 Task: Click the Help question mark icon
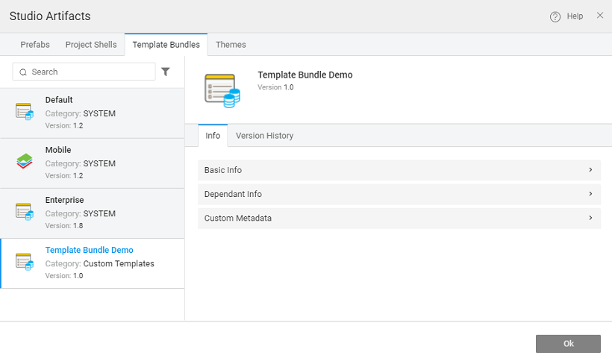click(x=555, y=16)
